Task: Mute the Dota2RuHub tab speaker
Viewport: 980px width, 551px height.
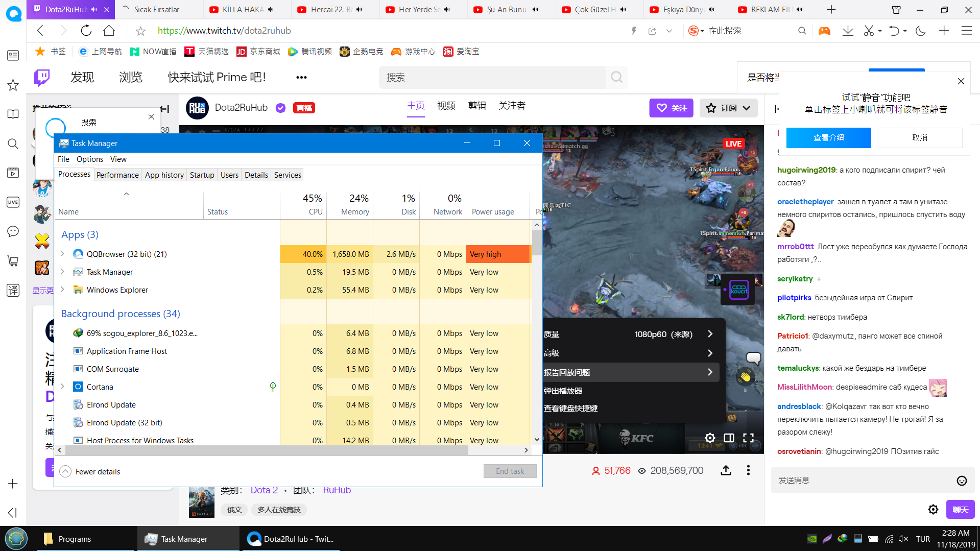Action: tap(94, 10)
